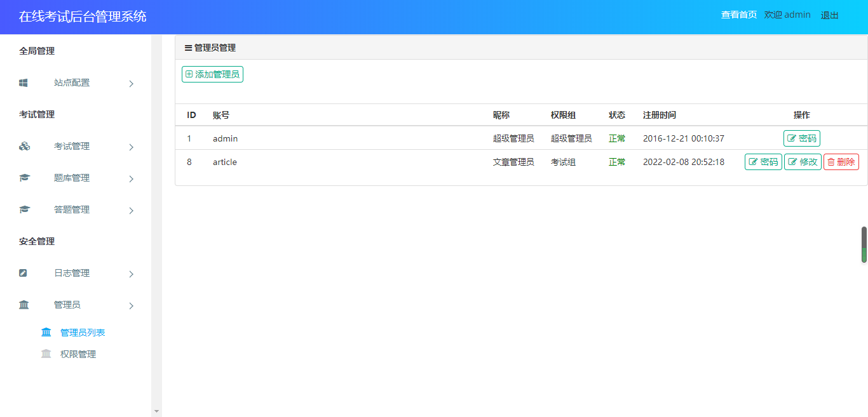This screenshot has height=417, width=868.
Task: Expand the 题库管理 chevron arrow
Action: 132,179
